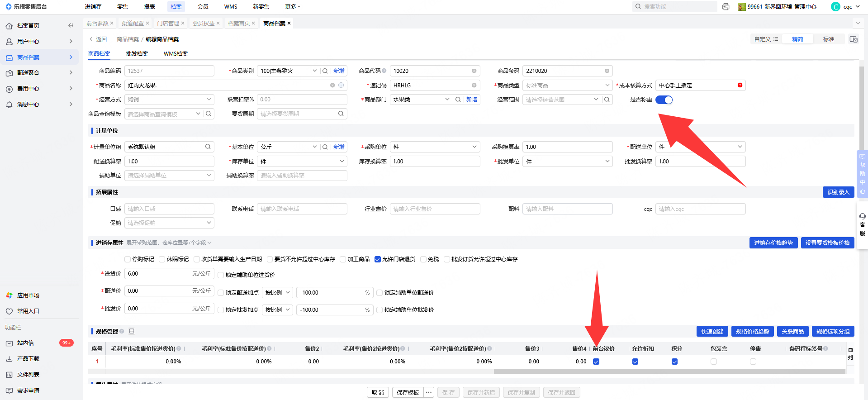
Task: Switch to the 批发档案 tab
Action: [137, 54]
